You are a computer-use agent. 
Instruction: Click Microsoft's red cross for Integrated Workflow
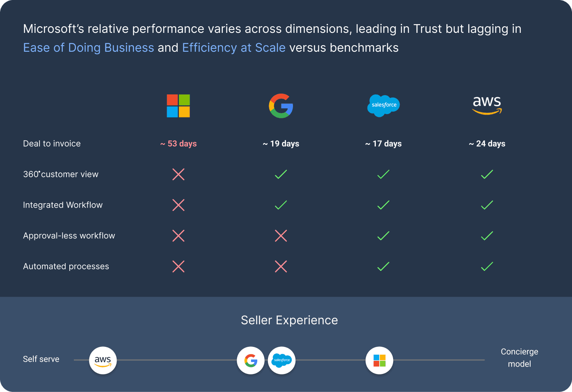178,205
